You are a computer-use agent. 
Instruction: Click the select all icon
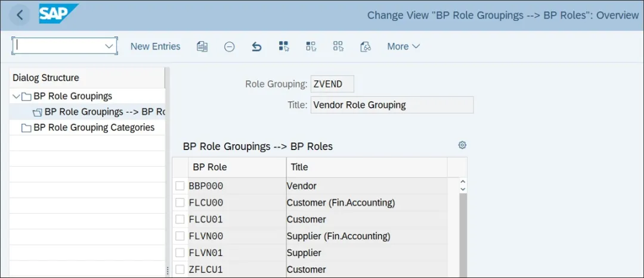pyautogui.click(x=283, y=46)
